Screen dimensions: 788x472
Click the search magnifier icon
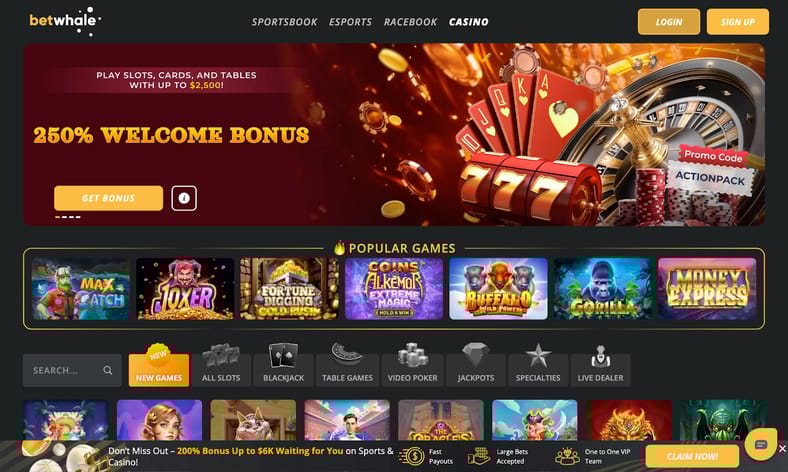pos(108,370)
